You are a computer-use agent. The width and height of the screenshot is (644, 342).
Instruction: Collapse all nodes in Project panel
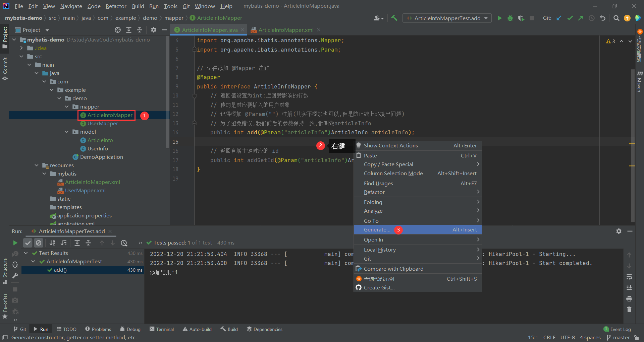tap(140, 30)
